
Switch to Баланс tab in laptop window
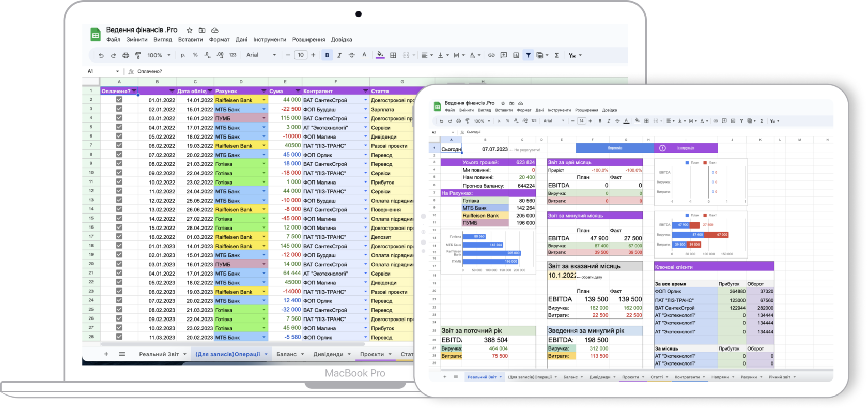click(x=290, y=354)
